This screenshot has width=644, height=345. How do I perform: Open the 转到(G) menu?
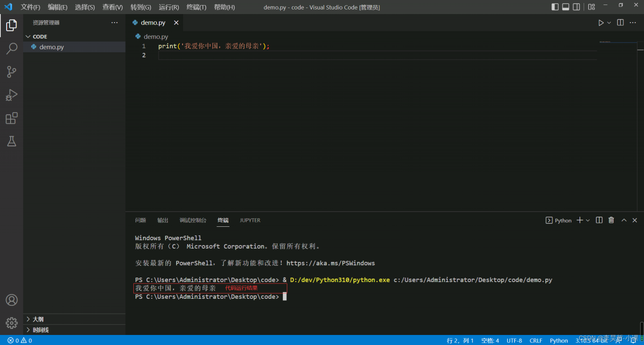pyautogui.click(x=141, y=7)
